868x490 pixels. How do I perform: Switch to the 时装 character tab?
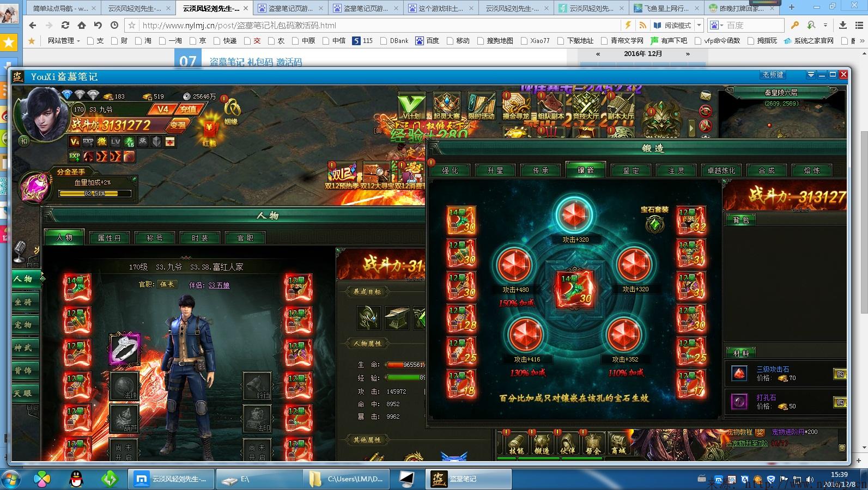point(200,238)
